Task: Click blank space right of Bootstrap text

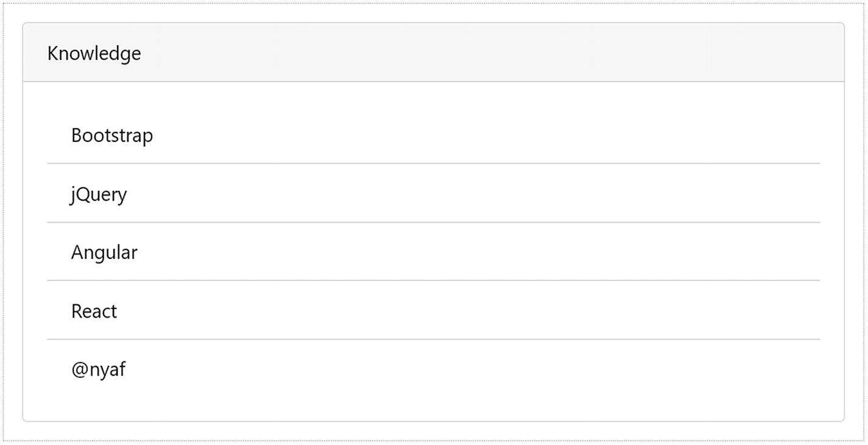Action: coord(487,135)
